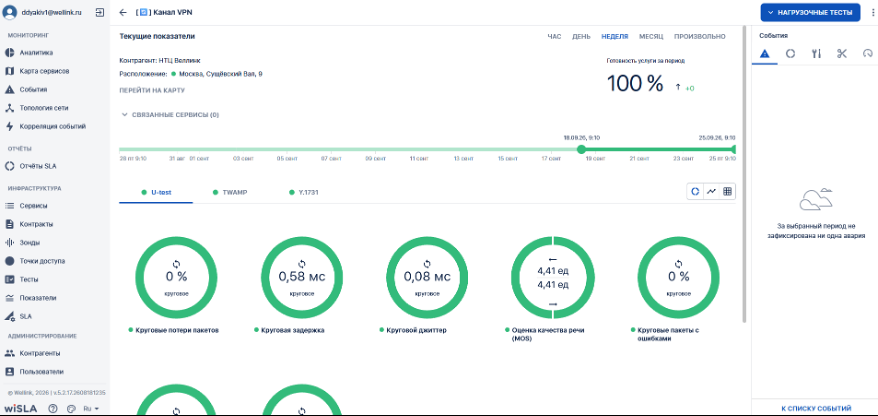Screen dimensions: 878x416
Task: Select the НЕДЕЛЯ period
Action: pos(615,36)
